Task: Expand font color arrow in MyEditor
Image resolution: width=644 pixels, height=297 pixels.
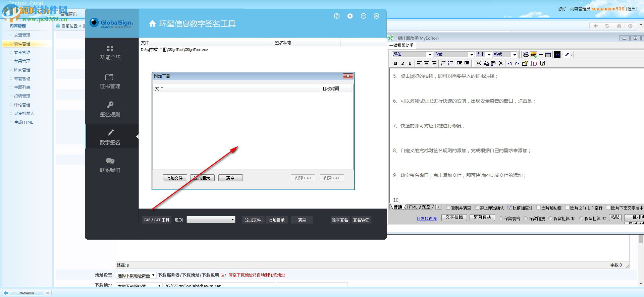Action: (562, 55)
